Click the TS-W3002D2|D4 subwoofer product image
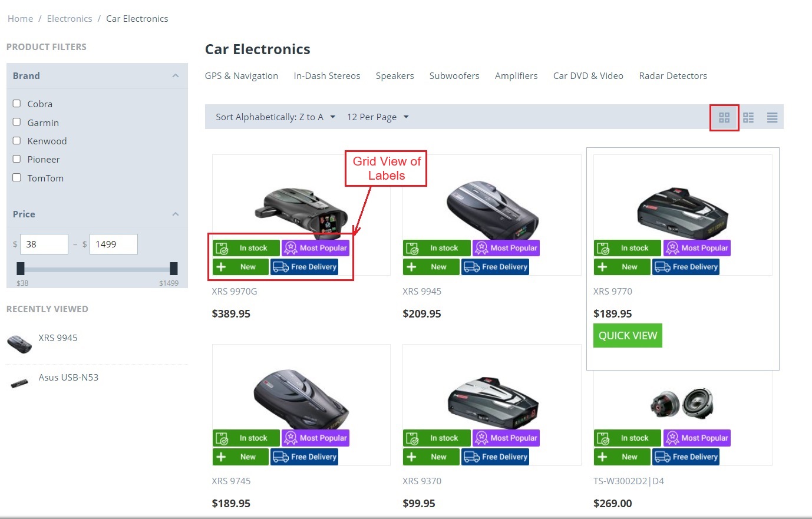 682,404
